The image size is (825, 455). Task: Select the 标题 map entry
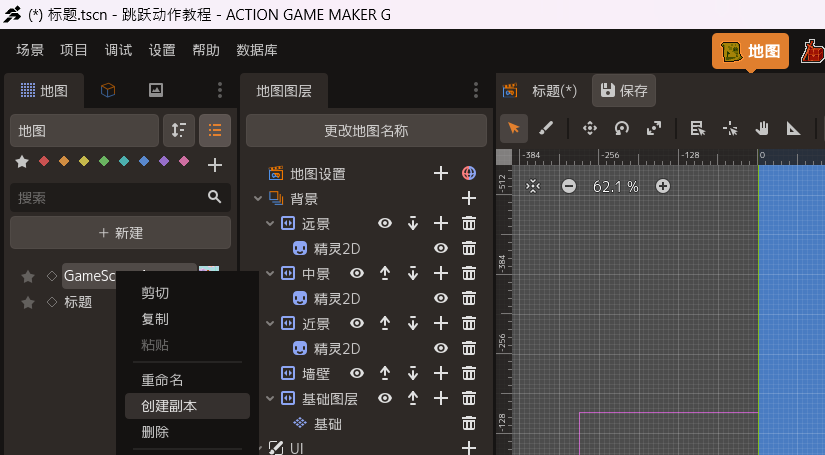coord(78,302)
